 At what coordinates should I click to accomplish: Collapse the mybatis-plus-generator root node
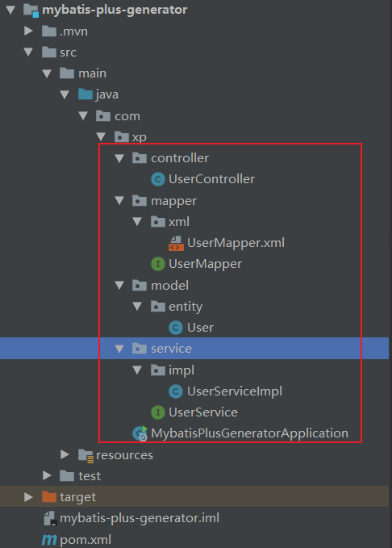[x=10, y=10]
